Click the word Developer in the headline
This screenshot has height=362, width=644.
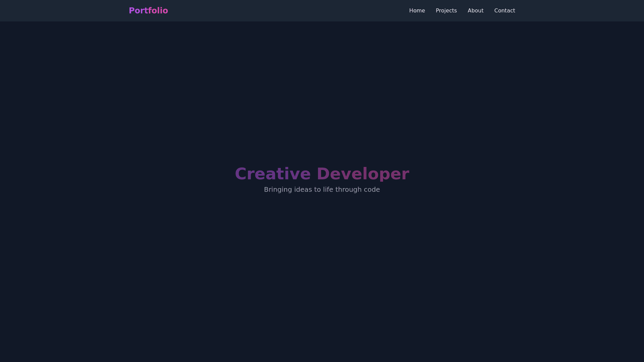click(x=363, y=174)
